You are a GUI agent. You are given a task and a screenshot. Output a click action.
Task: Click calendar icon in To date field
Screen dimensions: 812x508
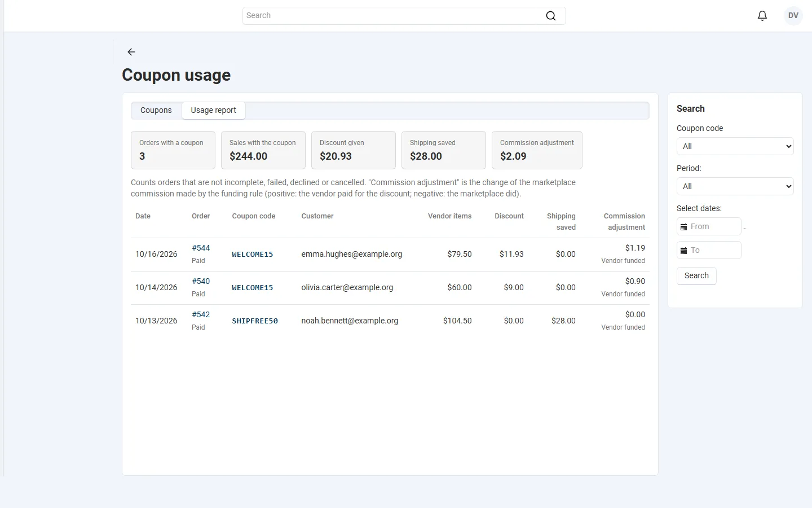[x=684, y=251]
